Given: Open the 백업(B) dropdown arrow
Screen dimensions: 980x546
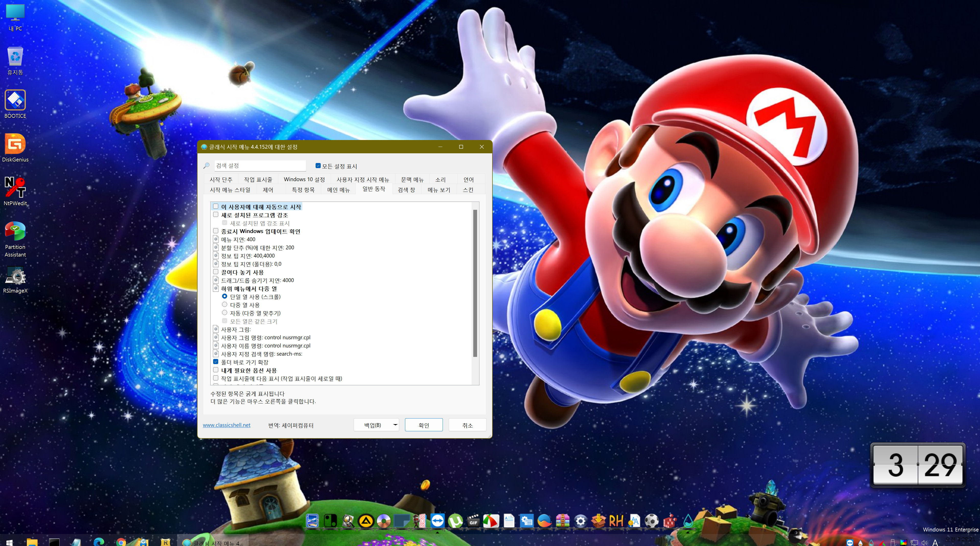Looking at the screenshot, I should pyautogui.click(x=395, y=425).
